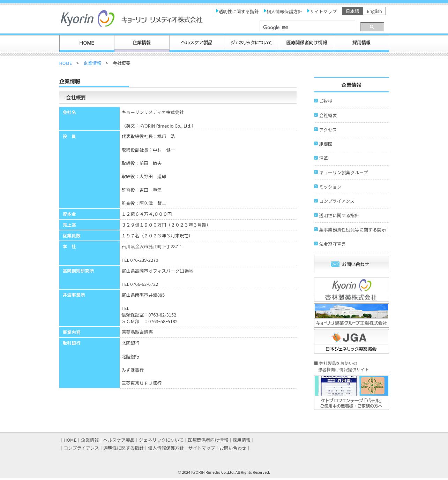The height and width of the screenshot is (480, 448).
Task: Open the 杏林製薬株式会社 banner
Action: (x=351, y=289)
